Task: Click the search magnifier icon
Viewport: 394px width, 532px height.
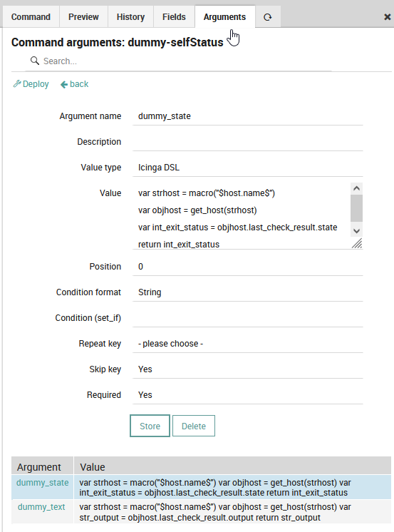Action: point(35,61)
